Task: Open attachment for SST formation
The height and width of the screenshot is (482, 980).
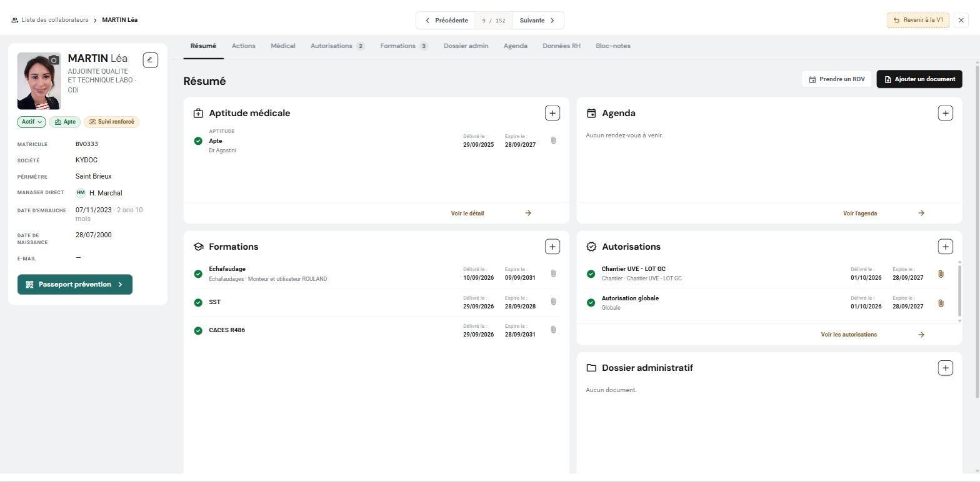Action: click(553, 302)
